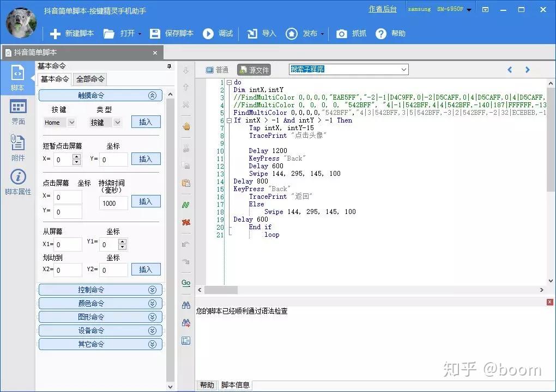Click the list outline icon below binoculars

pyautogui.click(x=186, y=341)
